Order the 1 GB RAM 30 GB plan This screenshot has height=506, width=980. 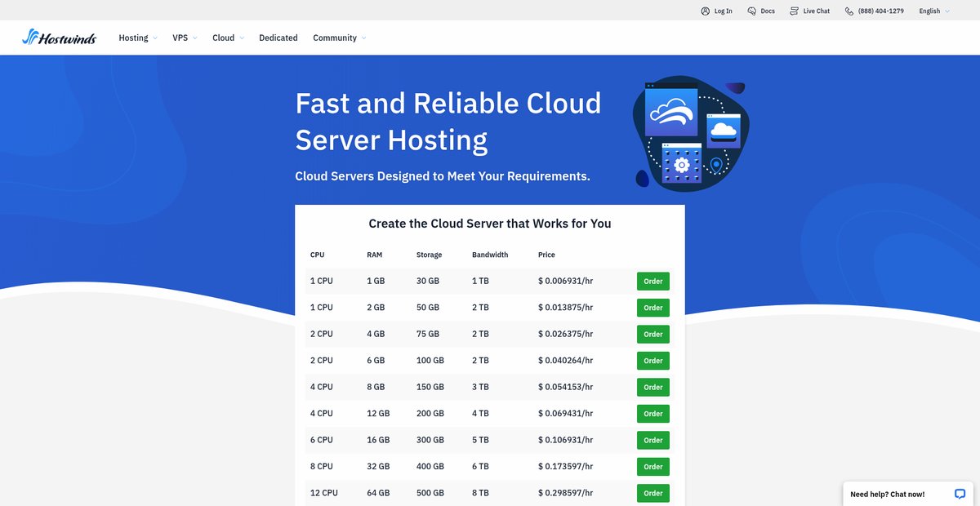point(653,281)
